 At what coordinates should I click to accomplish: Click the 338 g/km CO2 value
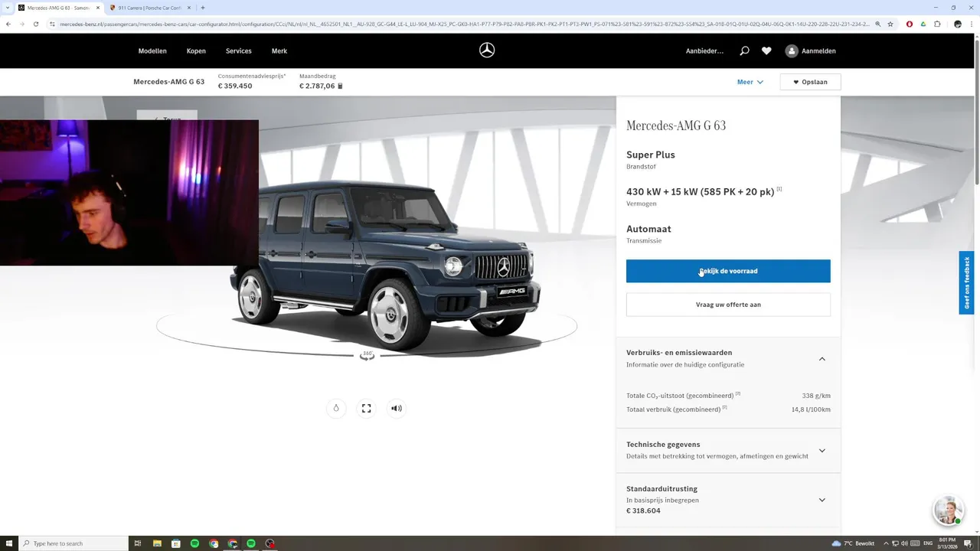pos(816,396)
